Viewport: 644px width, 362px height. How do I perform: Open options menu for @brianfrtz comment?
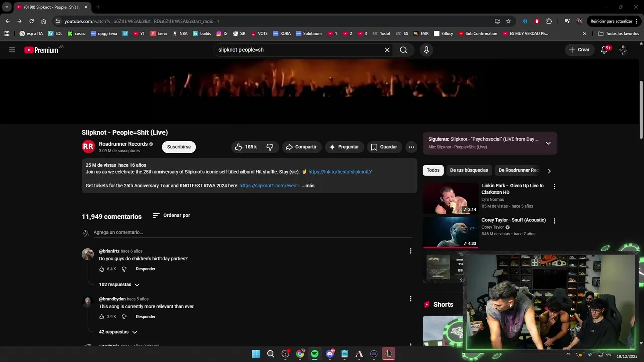click(x=410, y=251)
